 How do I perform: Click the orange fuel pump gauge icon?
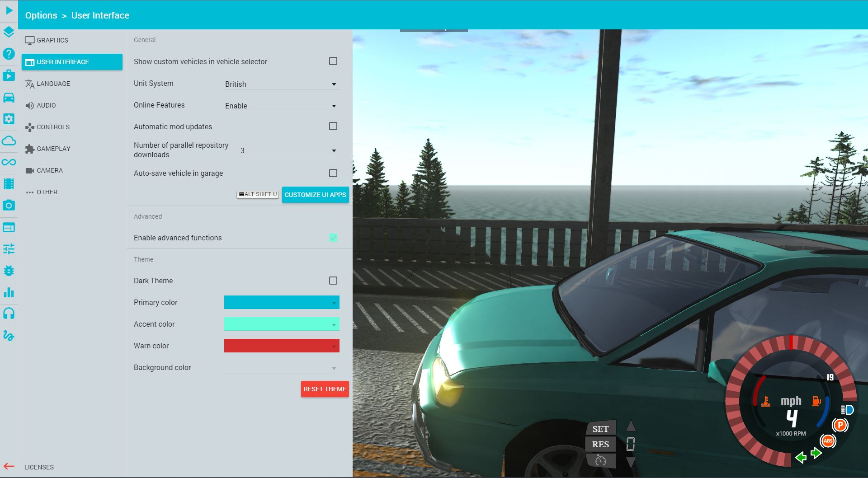[x=816, y=401]
